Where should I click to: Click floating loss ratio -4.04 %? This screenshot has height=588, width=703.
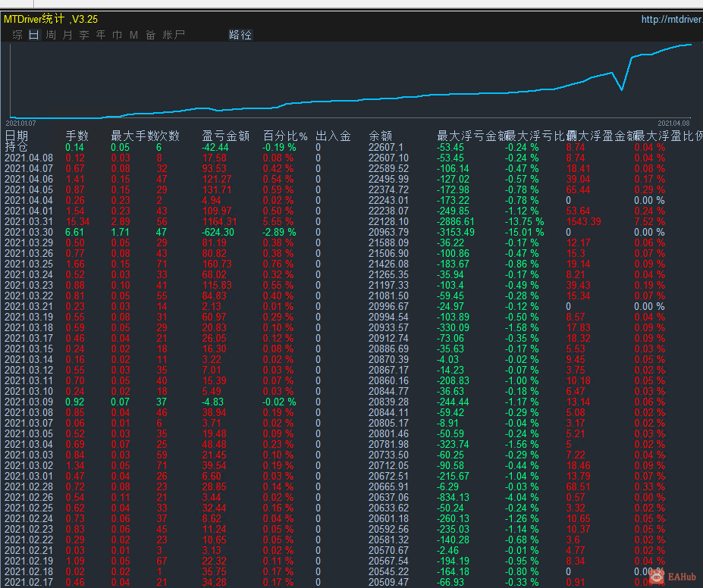coord(522,498)
